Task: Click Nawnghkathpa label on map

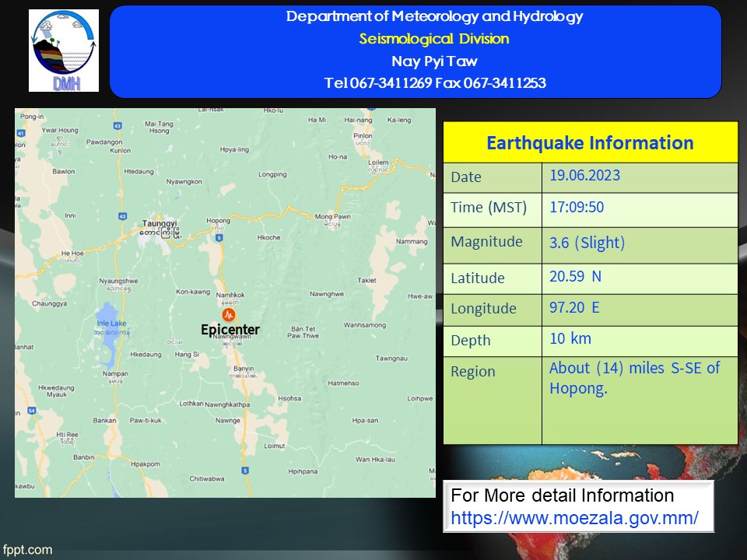Action: [227, 404]
